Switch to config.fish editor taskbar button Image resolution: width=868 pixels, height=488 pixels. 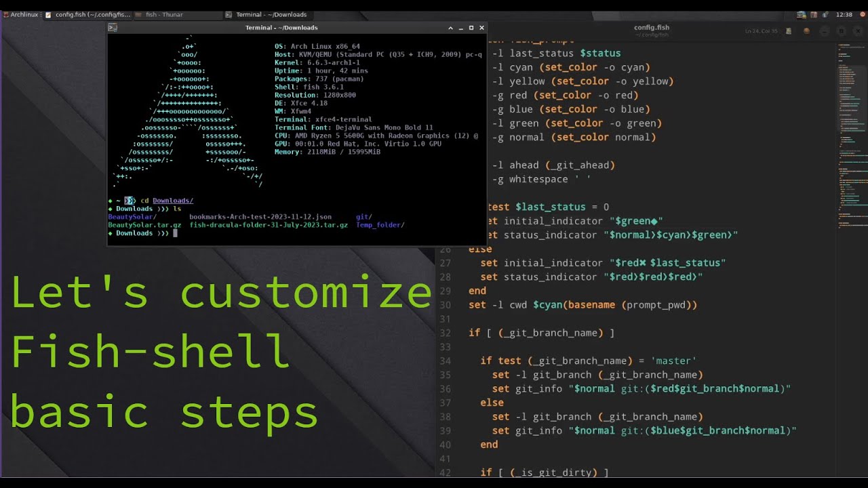87,14
